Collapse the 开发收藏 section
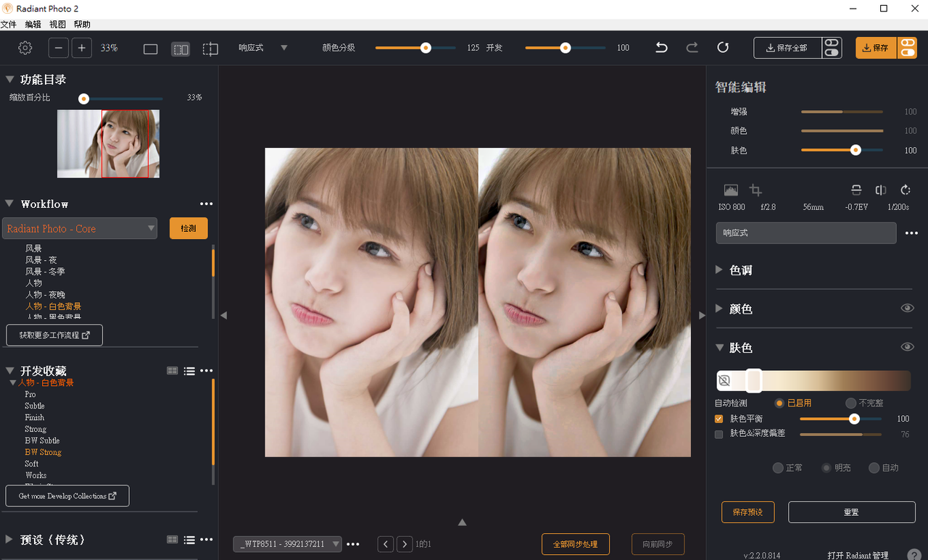 click(x=10, y=371)
